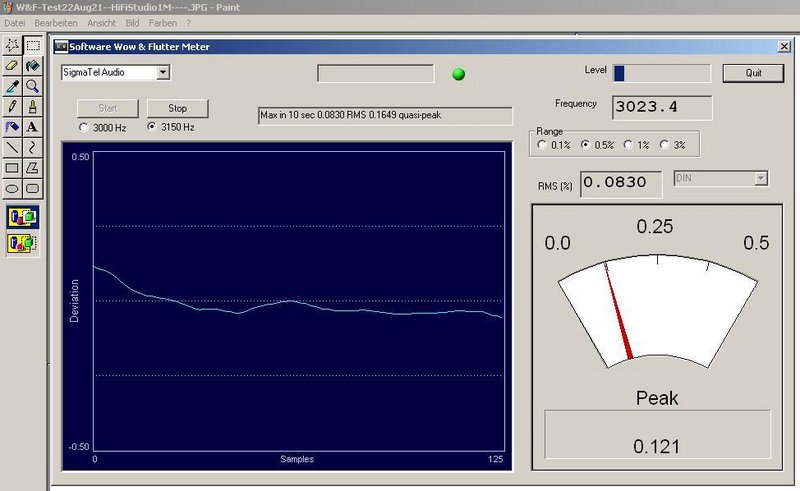Image resolution: width=800 pixels, height=491 pixels.
Task: Pick the Polygon shape tool
Action: 33,168
